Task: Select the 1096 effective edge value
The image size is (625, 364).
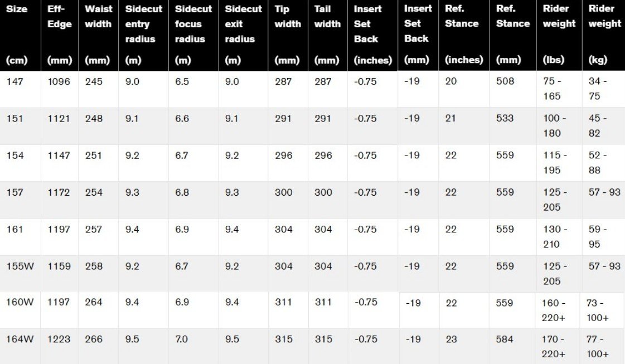Action: pyautogui.click(x=59, y=81)
